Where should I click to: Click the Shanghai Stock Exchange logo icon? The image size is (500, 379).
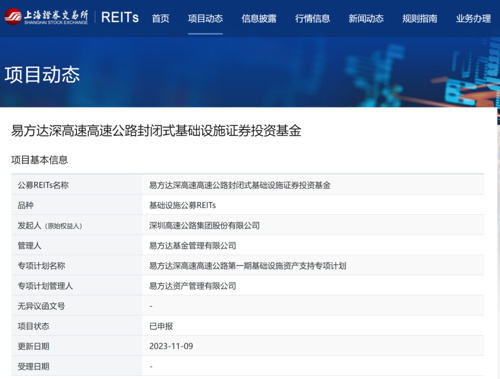coord(13,17)
